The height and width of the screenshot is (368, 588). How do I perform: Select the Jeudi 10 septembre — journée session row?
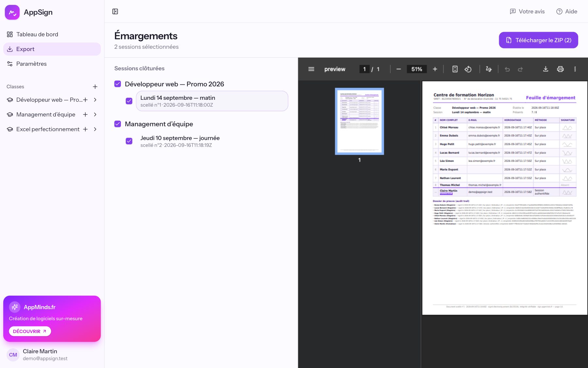pos(212,141)
